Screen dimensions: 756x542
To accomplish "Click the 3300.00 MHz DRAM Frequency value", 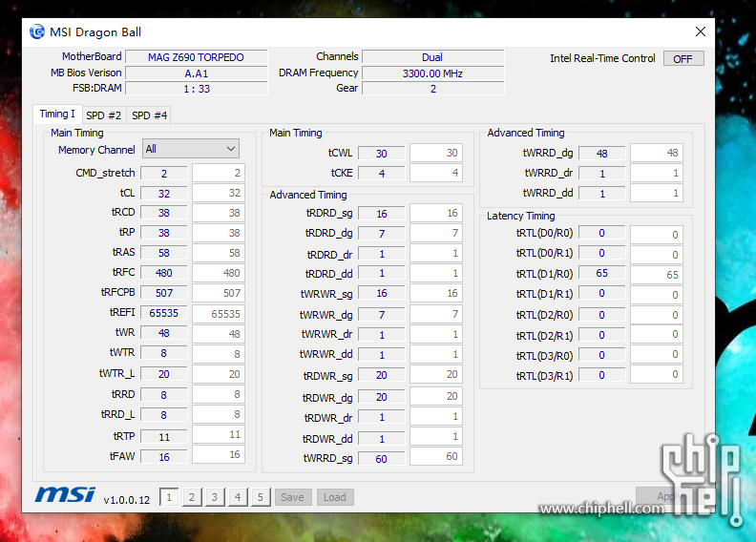I will pyautogui.click(x=433, y=73).
